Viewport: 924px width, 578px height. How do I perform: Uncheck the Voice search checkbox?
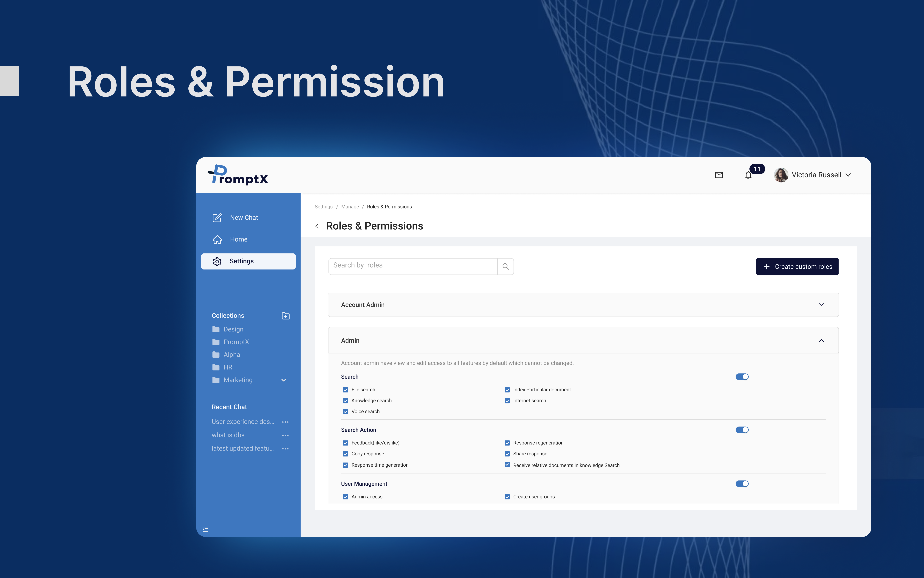point(345,412)
